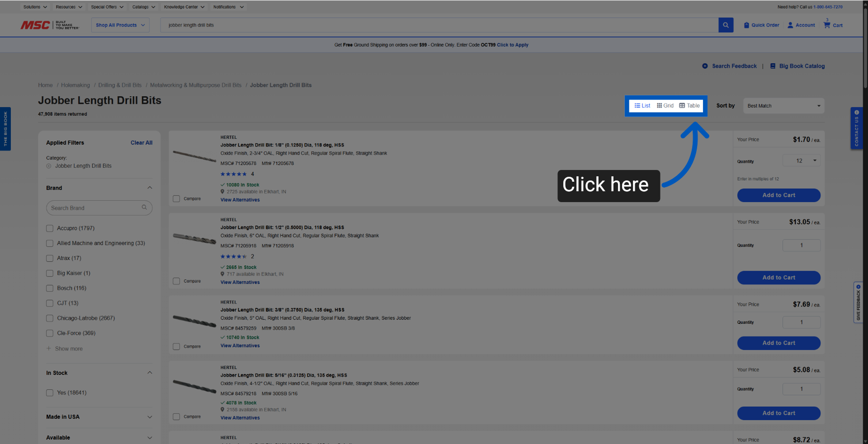Add the $13.05 drill bit to cart

[x=779, y=278]
